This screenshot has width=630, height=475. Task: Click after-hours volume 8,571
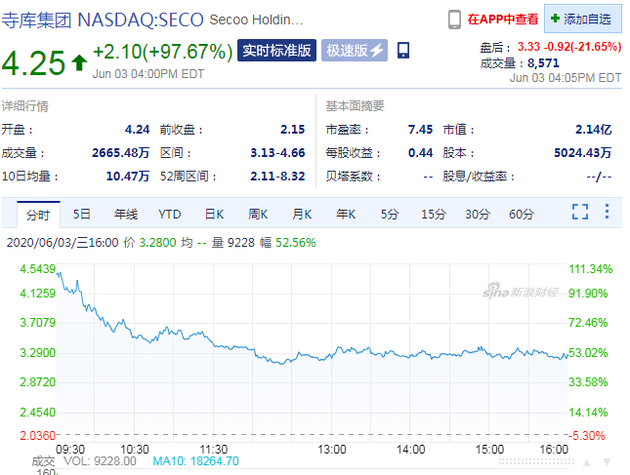[543, 63]
